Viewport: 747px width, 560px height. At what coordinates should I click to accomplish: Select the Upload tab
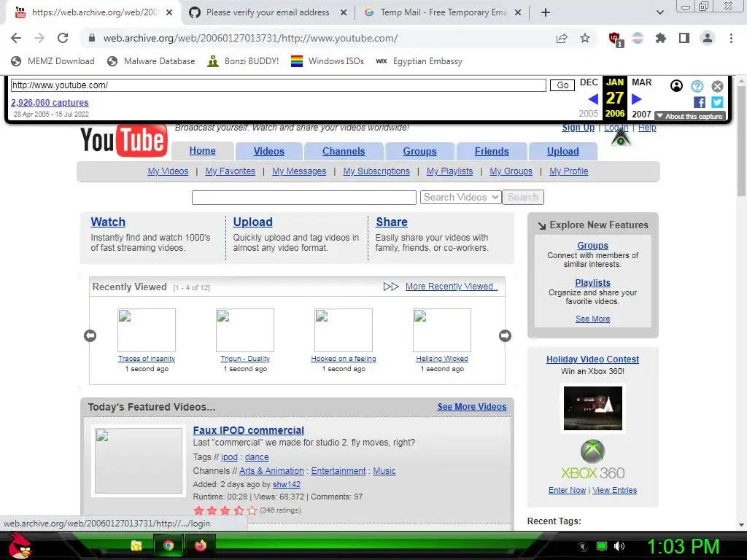(562, 151)
